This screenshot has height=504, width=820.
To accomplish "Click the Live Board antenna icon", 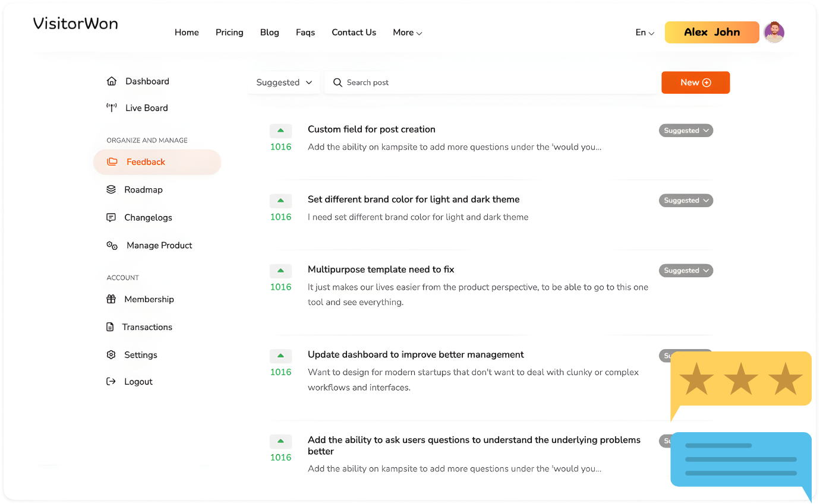I will pos(111,108).
